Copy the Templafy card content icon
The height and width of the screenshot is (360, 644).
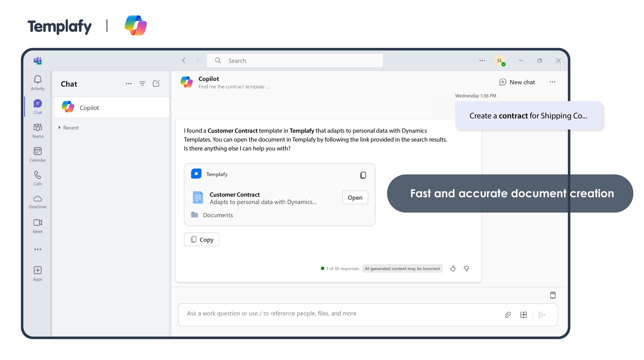click(x=363, y=175)
